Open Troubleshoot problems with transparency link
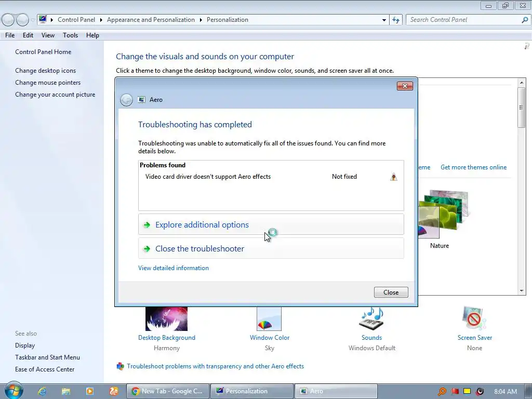The width and height of the screenshot is (532, 399). [x=215, y=366]
